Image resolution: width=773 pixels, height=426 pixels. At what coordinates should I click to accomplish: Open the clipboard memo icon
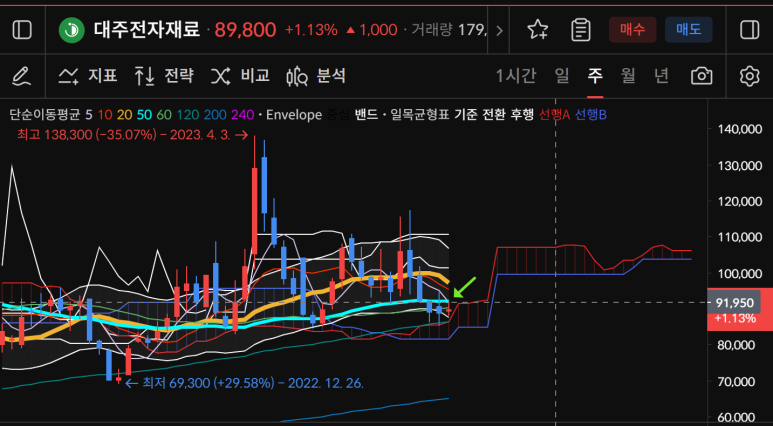tap(581, 30)
